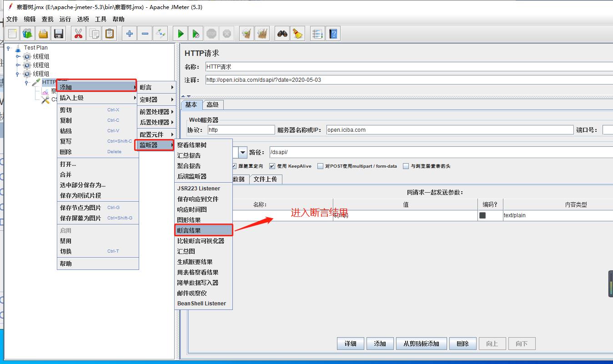Screen dimensions: 613x364
Task: Collapse the Test Plan tree node handle
Action: (x=8, y=48)
